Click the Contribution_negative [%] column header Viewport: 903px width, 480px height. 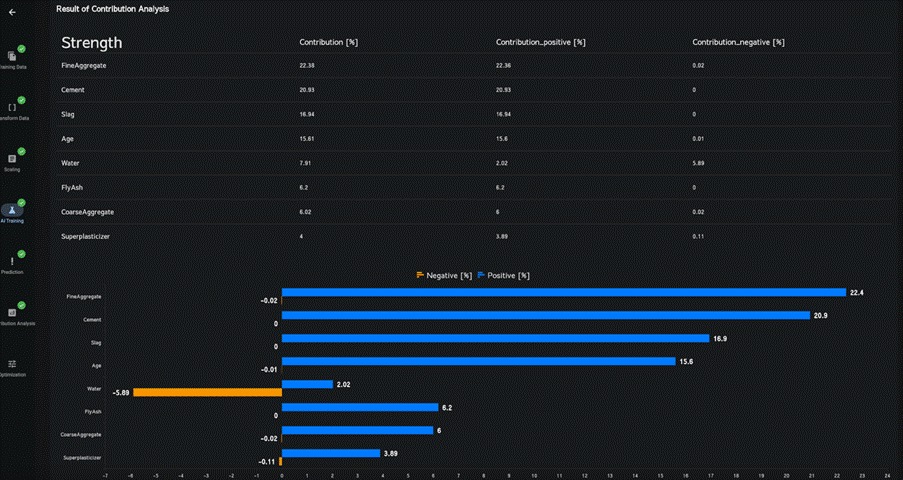coord(738,42)
